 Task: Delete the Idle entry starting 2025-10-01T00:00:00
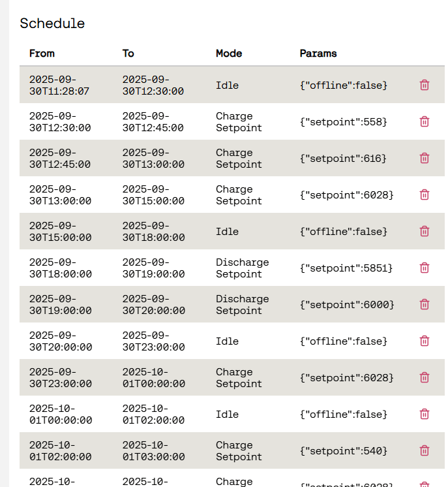[x=425, y=414]
